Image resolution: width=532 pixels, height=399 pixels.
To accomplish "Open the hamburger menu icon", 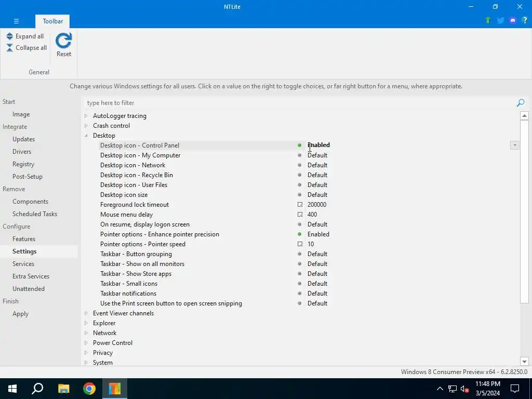I will pos(16,21).
